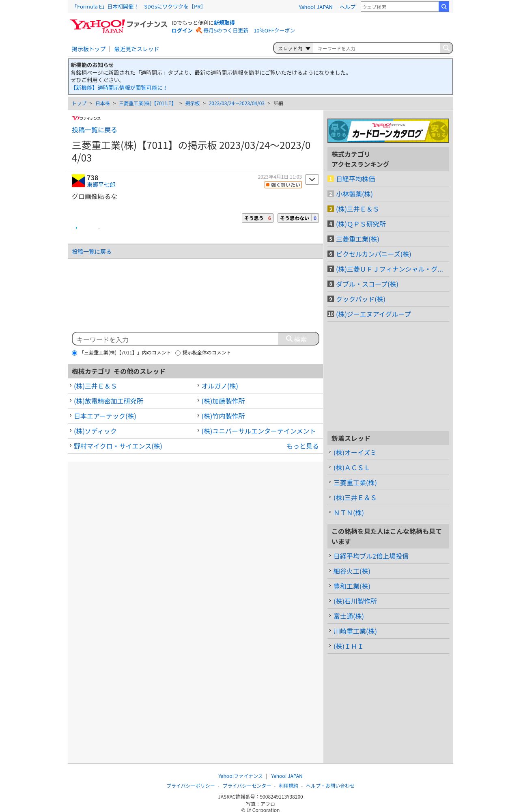Click breadcrumb 2023/03/24〜2023/04/03 link
The width and height of the screenshot is (521, 812).
(x=237, y=104)
